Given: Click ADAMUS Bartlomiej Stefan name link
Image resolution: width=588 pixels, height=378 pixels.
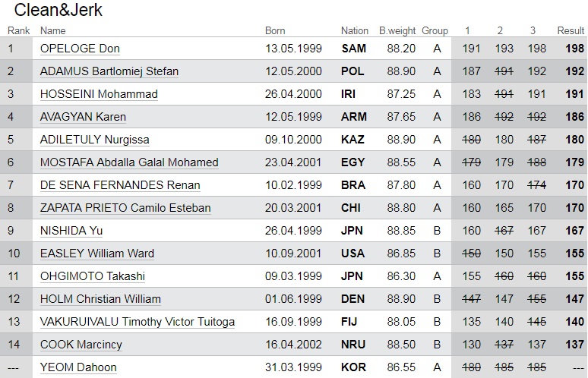Looking at the screenshot, I should (x=109, y=71).
